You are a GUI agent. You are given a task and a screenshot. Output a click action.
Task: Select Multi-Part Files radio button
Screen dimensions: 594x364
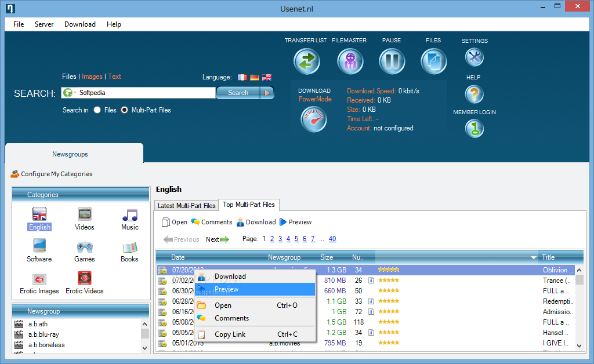click(x=124, y=110)
